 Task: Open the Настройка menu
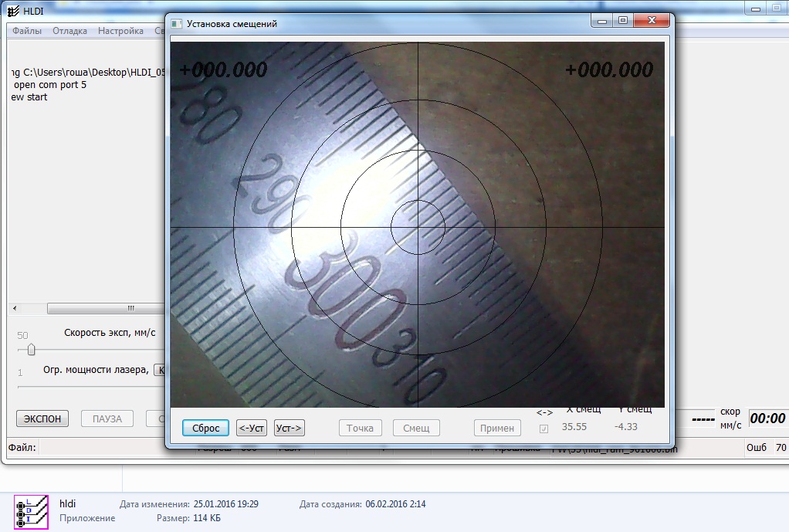[120, 31]
